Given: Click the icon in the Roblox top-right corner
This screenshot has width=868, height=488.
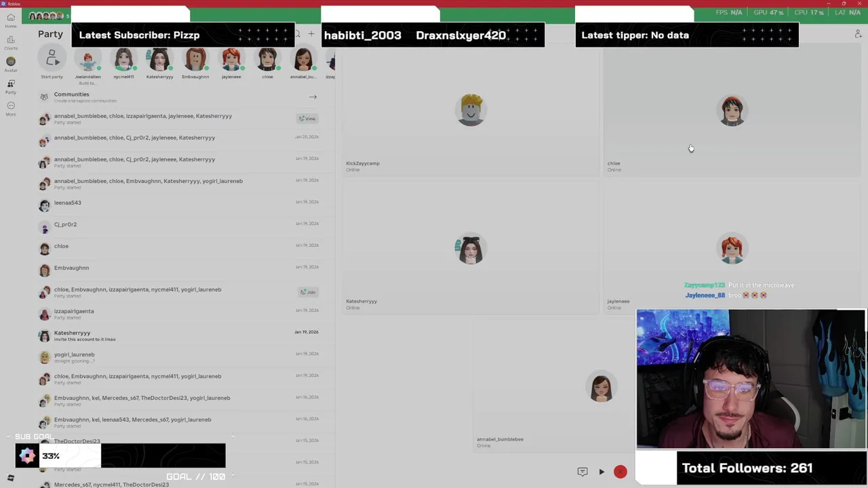Looking at the screenshot, I should pyautogui.click(x=858, y=34).
